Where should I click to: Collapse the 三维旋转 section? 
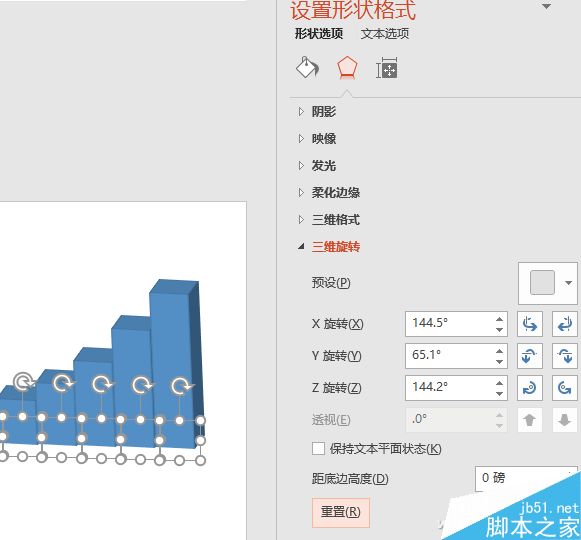point(301,246)
